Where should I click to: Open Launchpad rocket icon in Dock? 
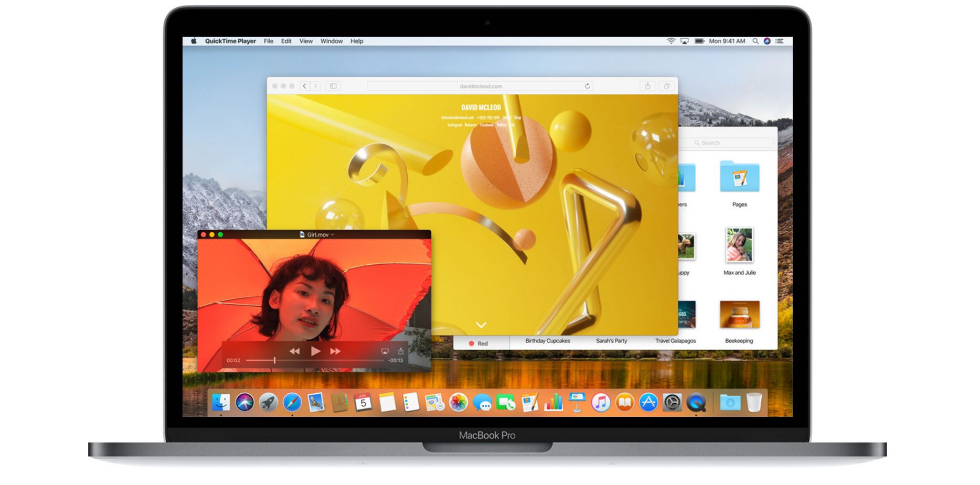(268, 403)
